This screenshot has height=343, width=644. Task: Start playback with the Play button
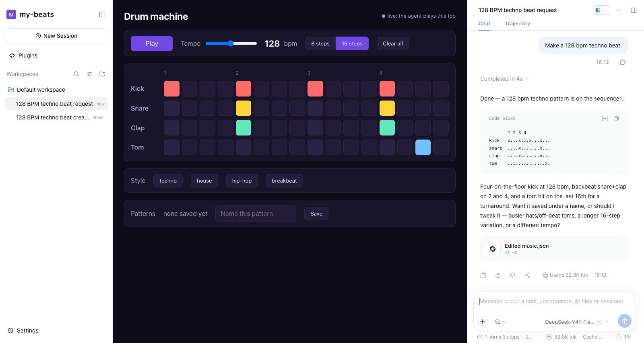pos(152,43)
